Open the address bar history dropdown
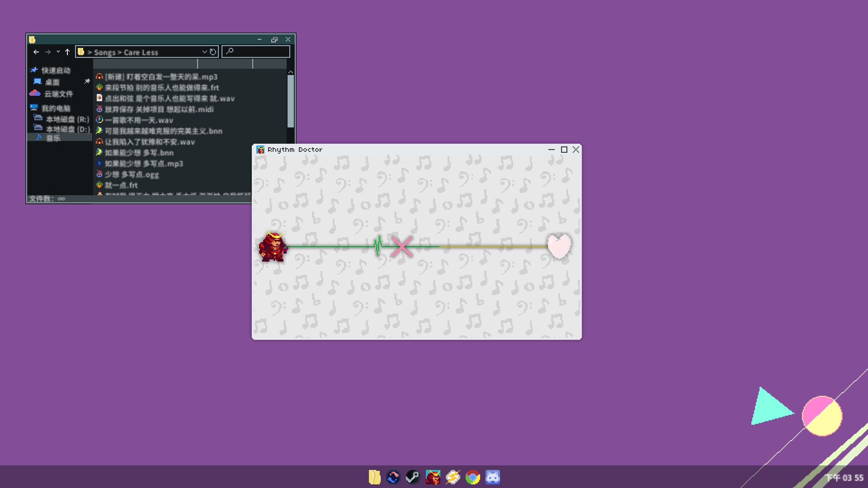Image resolution: width=868 pixels, height=488 pixels. 204,52
